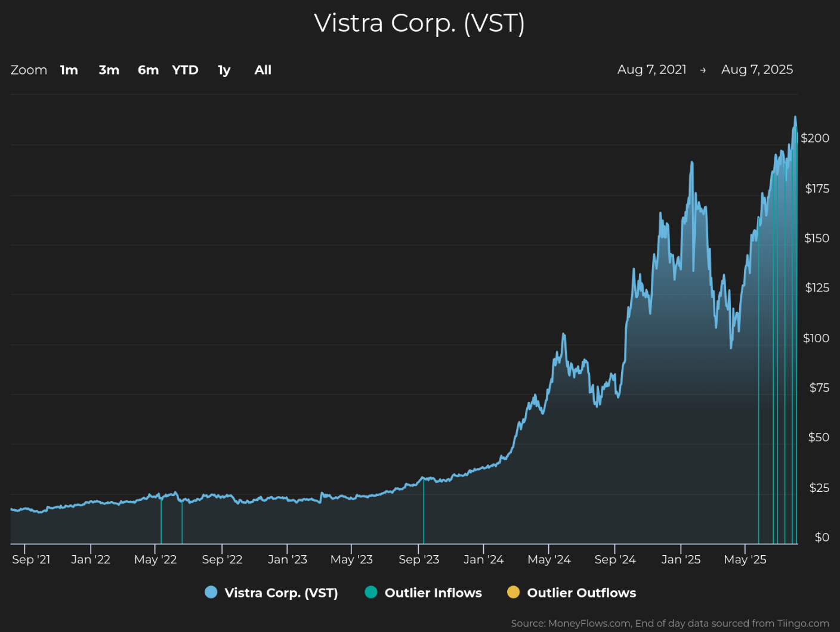Click the blue VST legend dot

211,592
